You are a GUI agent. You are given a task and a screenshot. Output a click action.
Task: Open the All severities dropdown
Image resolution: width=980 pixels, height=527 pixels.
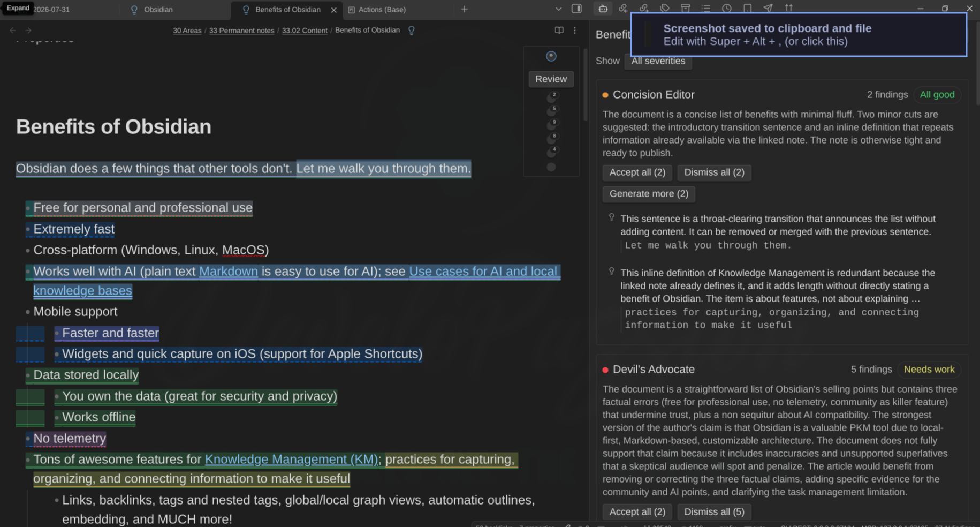pos(658,61)
